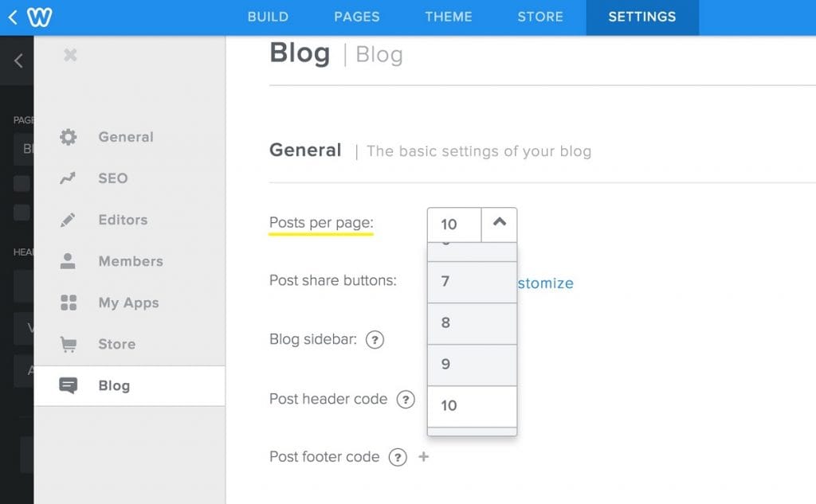The height and width of the screenshot is (504, 816).
Task: Select Blog settings in sidebar
Action: coord(130,386)
